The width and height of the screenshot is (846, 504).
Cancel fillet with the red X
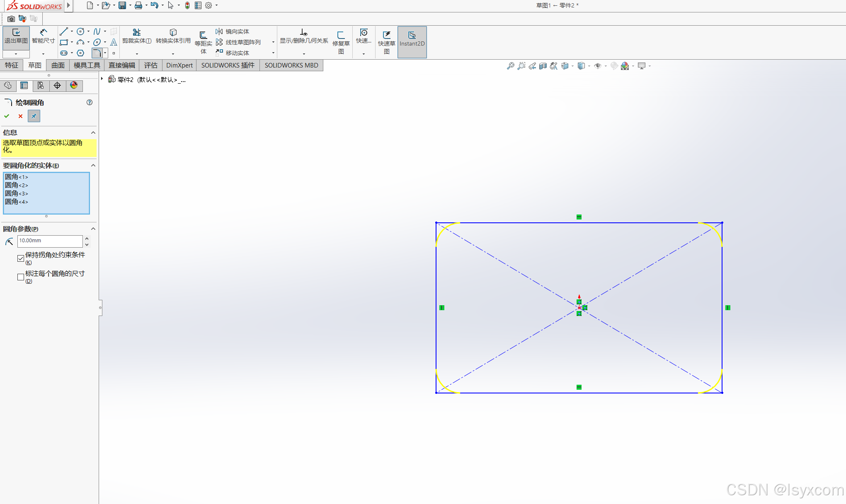click(20, 116)
